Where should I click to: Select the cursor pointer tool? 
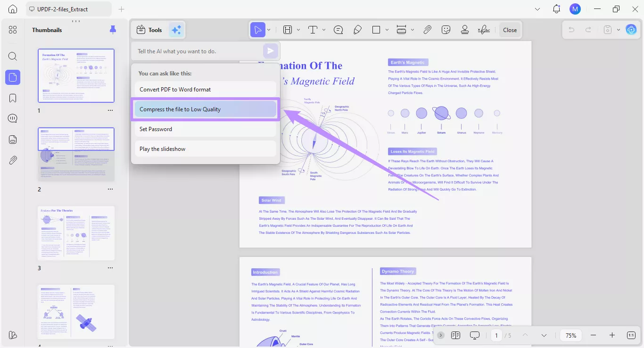pos(257,30)
